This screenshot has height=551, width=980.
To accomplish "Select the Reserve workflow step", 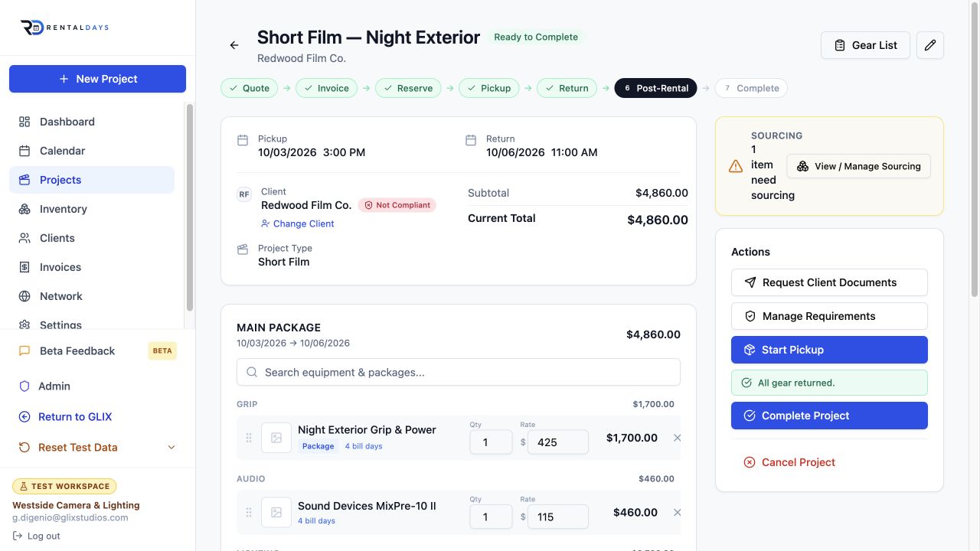I will 408,88.
